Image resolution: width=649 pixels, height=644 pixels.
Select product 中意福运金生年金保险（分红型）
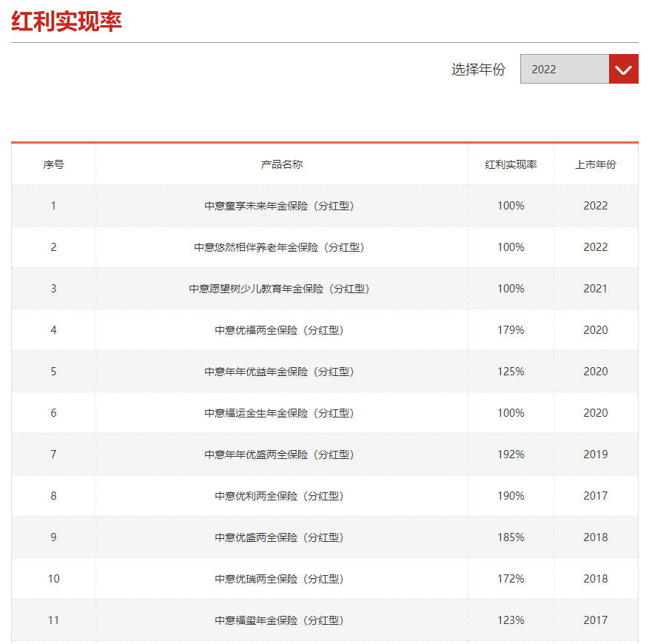[x=280, y=413]
